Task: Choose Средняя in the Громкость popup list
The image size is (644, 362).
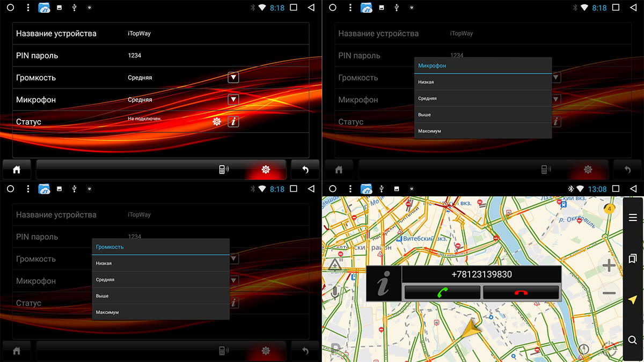Action: click(160, 279)
